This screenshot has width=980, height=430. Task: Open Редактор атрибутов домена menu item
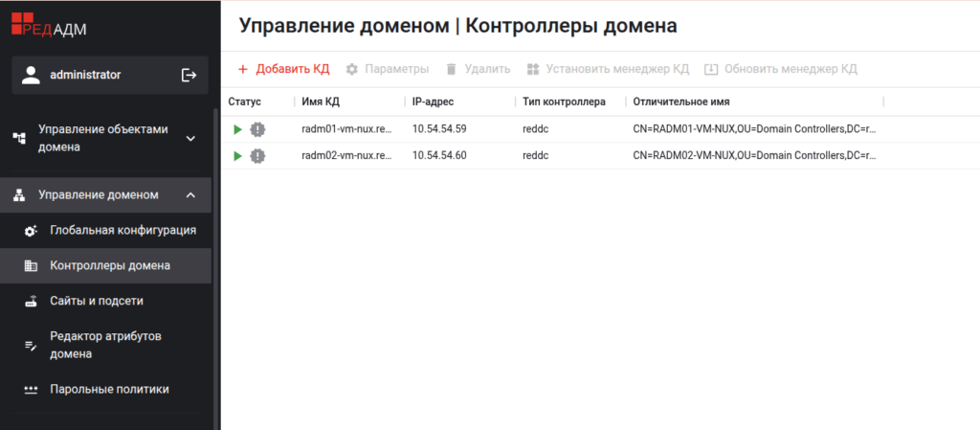105,346
